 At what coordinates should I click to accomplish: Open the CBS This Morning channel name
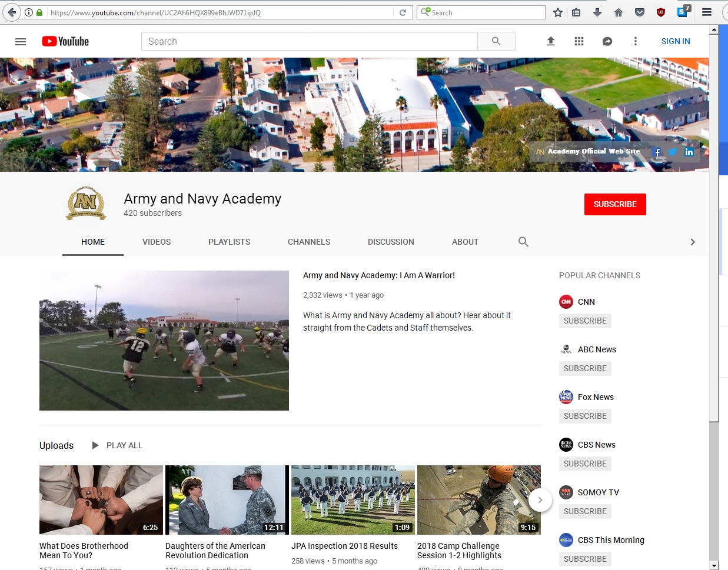pos(611,540)
